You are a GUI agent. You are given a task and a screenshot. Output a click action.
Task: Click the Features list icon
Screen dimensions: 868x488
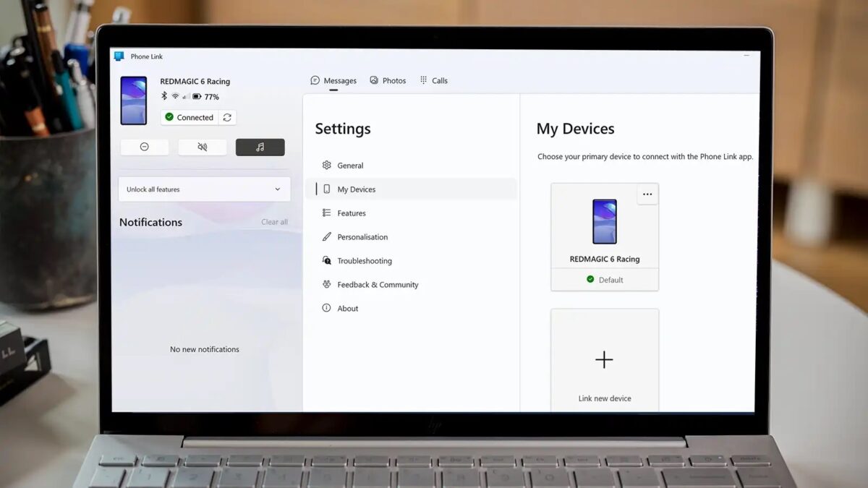(326, 213)
